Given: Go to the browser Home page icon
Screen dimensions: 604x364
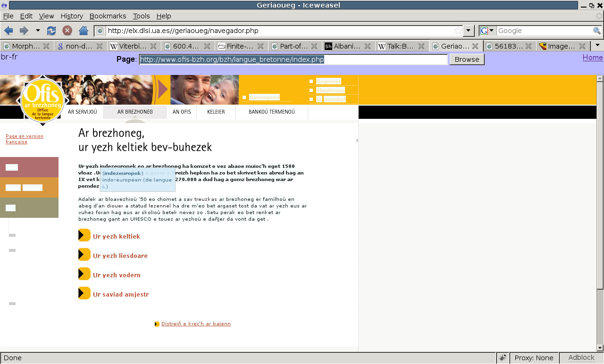Looking at the screenshot, I should pos(84,31).
